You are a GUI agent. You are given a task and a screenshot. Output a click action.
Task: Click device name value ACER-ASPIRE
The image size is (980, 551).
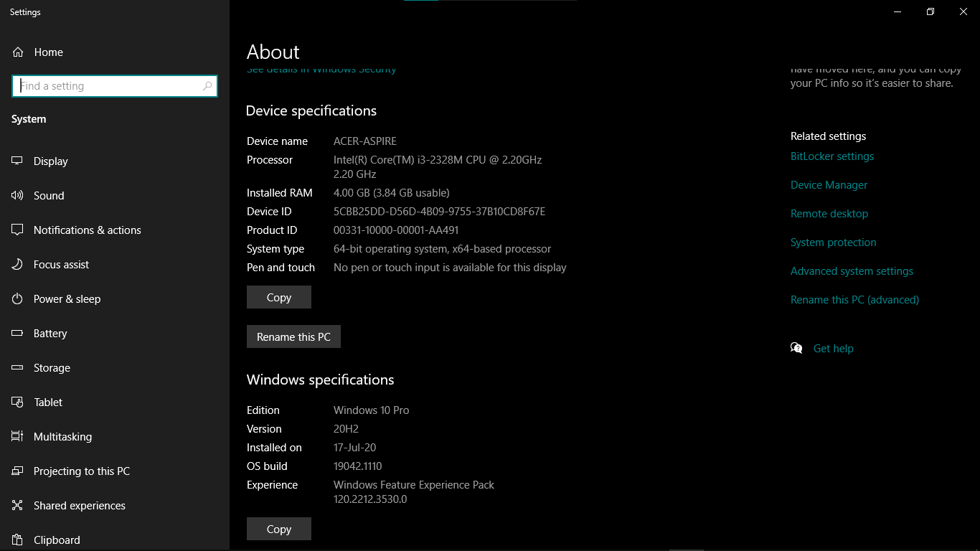click(365, 141)
